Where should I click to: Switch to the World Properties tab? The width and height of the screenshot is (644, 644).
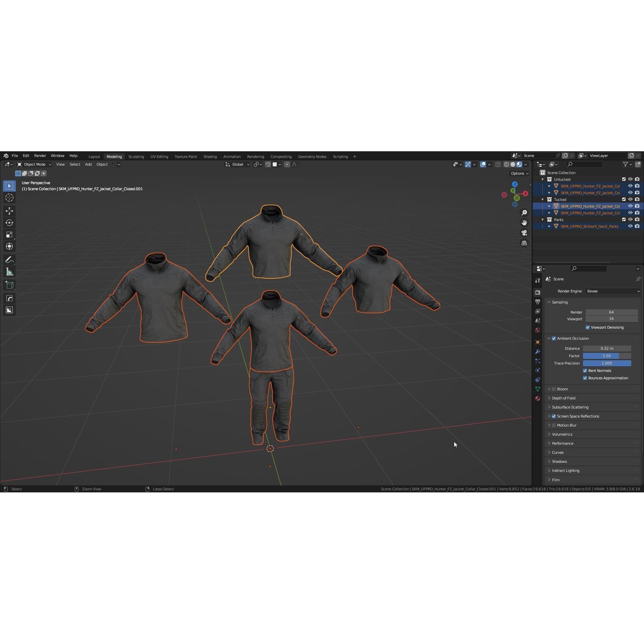coord(537,330)
